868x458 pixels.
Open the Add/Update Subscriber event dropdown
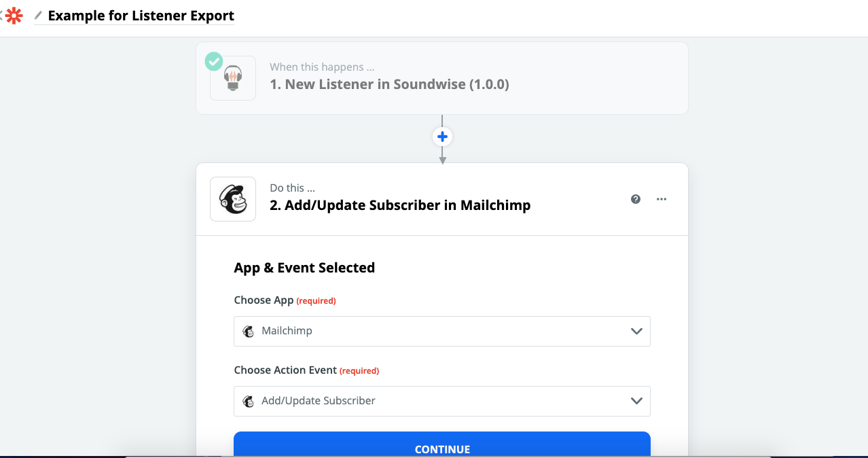tap(442, 401)
